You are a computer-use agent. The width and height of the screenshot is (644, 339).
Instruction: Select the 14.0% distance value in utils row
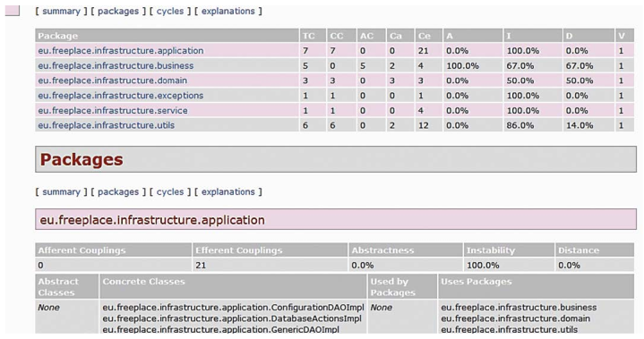[580, 125]
